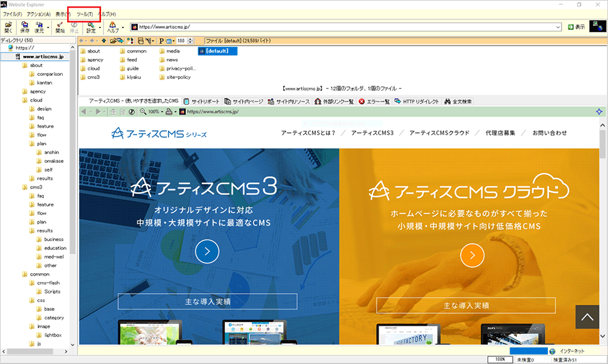Click the browser pane forward arrow

98,112
